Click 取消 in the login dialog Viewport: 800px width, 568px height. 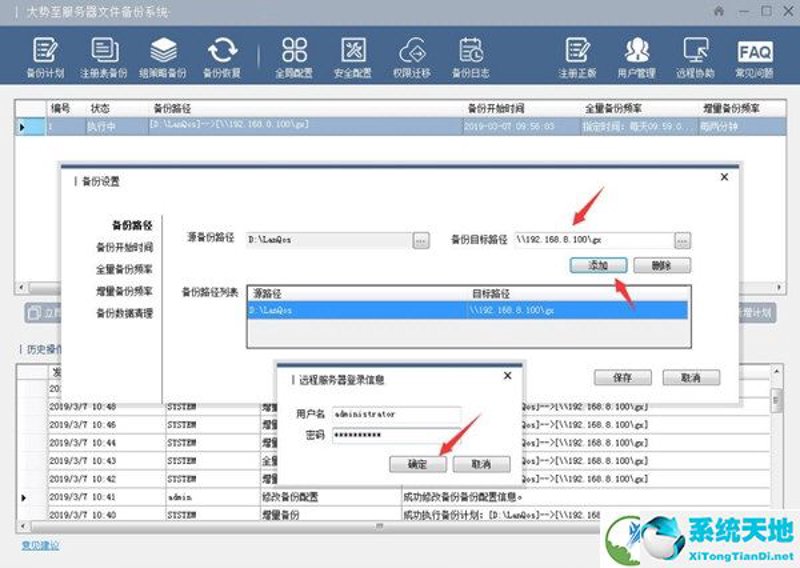(x=482, y=464)
